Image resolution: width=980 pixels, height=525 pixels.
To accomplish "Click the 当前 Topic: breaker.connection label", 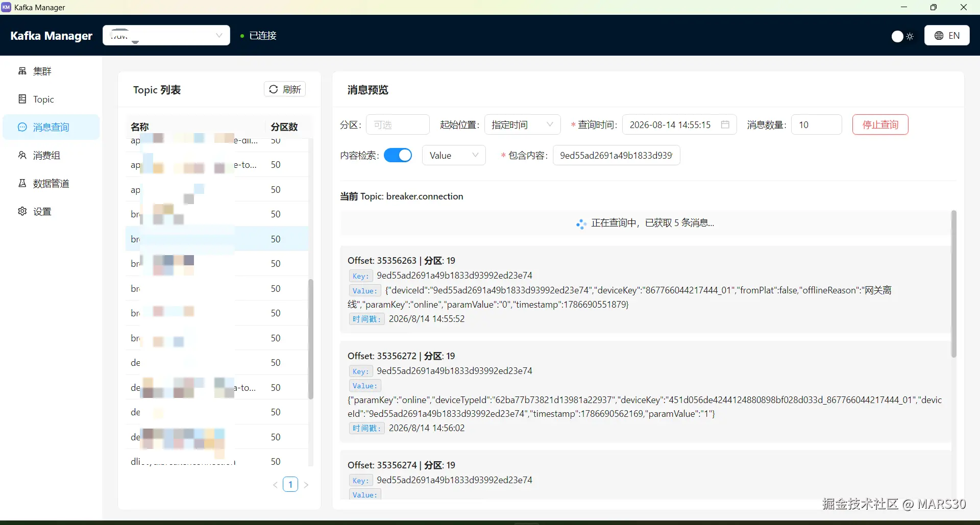I will [402, 196].
